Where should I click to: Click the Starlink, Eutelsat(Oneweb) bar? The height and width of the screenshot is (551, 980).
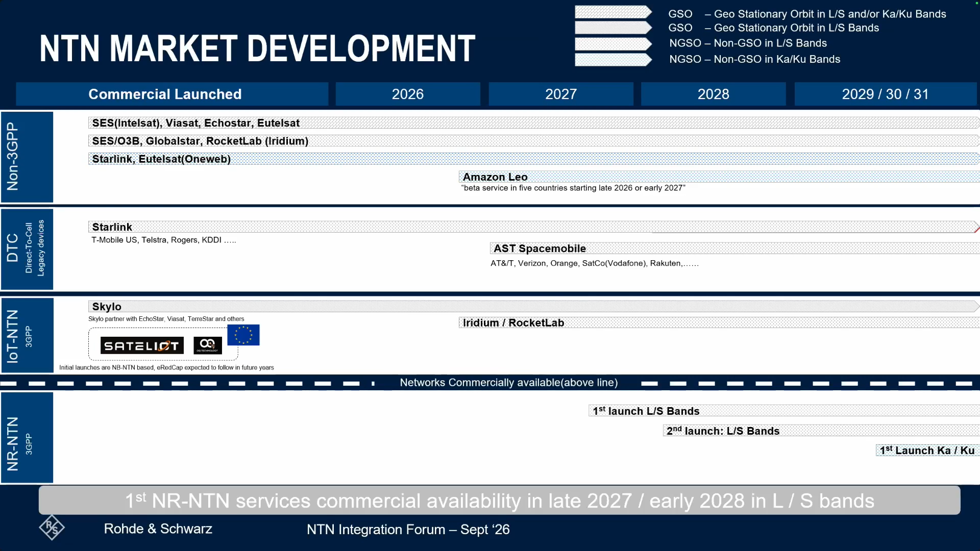click(x=534, y=159)
